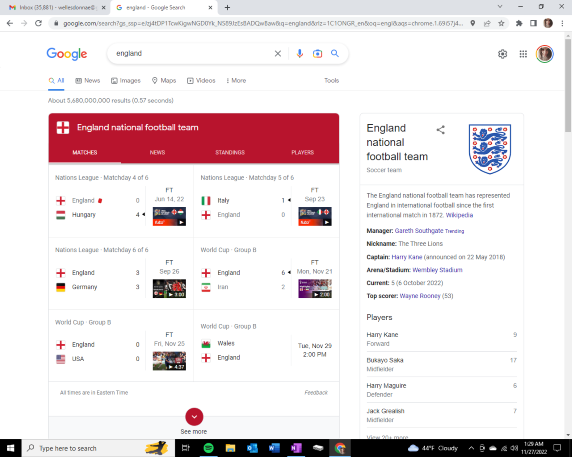Bookmark this page with the star icon

[x=502, y=23]
